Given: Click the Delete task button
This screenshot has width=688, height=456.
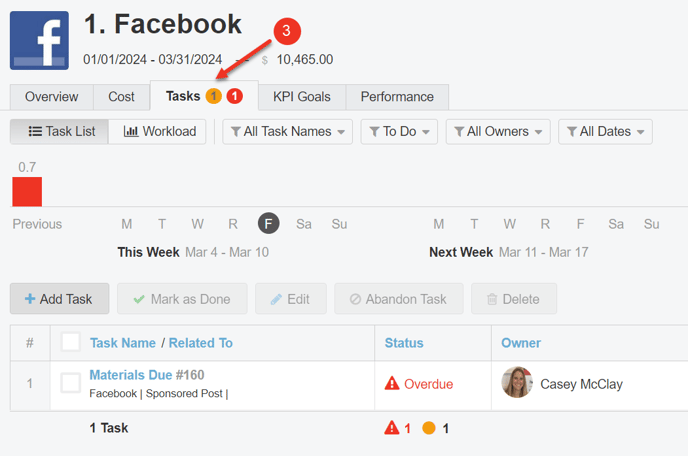Looking at the screenshot, I should [514, 299].
